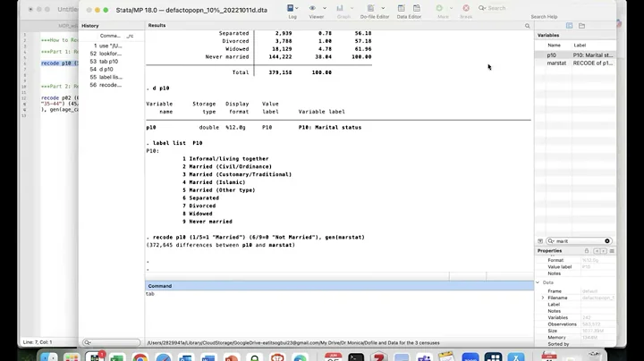Click the Properties previous variable arrow
644x361 pixels.
pyautogui.click(x=597, y=251)
